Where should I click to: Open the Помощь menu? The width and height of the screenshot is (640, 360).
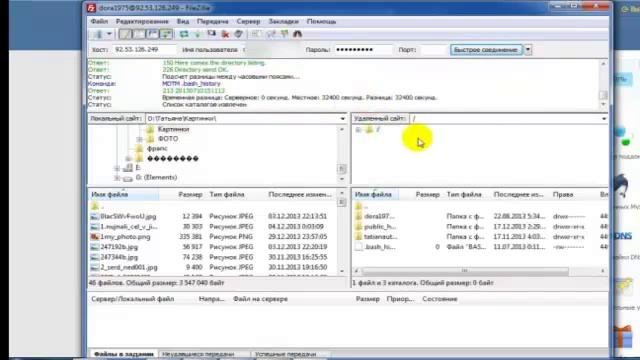[x=321, y=21]
